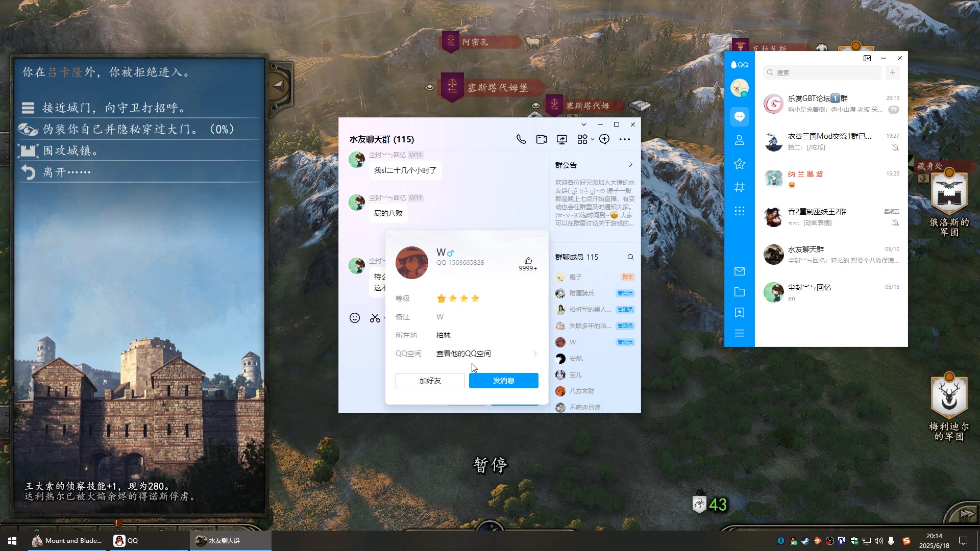The width and height of the screenshot is (980, 551).
Task: Open the bookmark collection icon in QQ sidebar
Action: 740,313
